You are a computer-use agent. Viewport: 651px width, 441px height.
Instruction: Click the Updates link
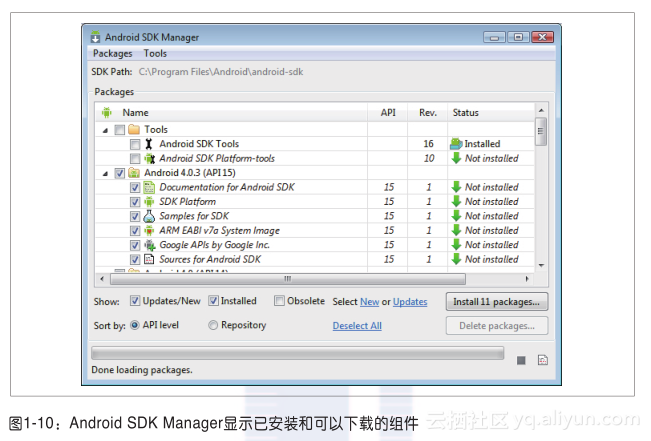[410, 302]
